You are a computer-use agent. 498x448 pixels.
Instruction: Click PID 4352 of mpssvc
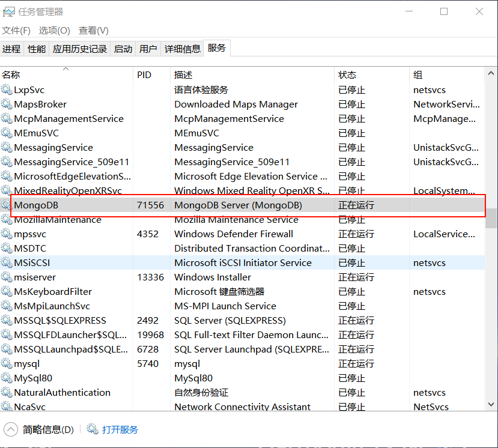(148, 234)
